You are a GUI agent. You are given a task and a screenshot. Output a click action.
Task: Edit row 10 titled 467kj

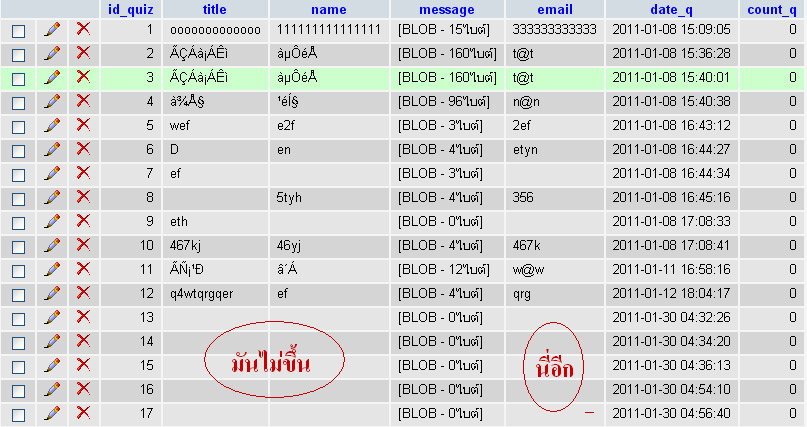(52, 246)
